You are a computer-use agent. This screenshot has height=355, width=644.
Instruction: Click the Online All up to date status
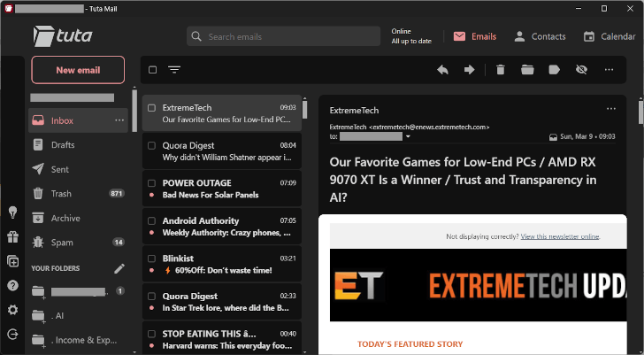(x=411, y=36)
